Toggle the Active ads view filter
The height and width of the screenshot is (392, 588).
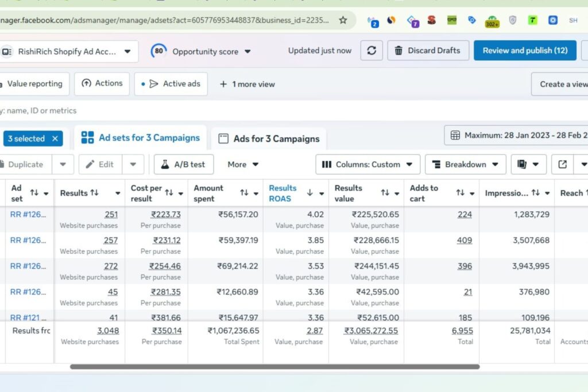pyautogui.click(x=171, y=84)
